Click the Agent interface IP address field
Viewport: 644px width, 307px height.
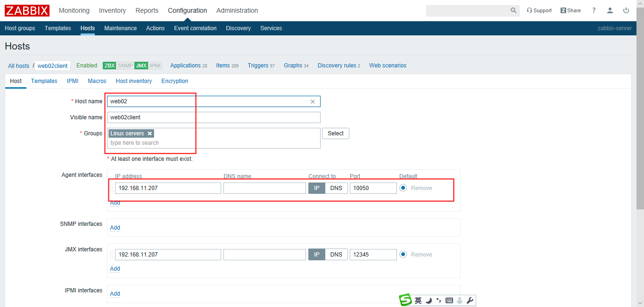point(168,188)
